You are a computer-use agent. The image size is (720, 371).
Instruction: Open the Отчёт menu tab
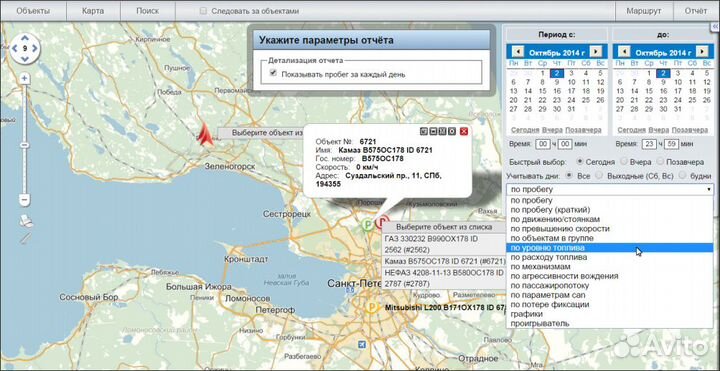click(696, 11)
